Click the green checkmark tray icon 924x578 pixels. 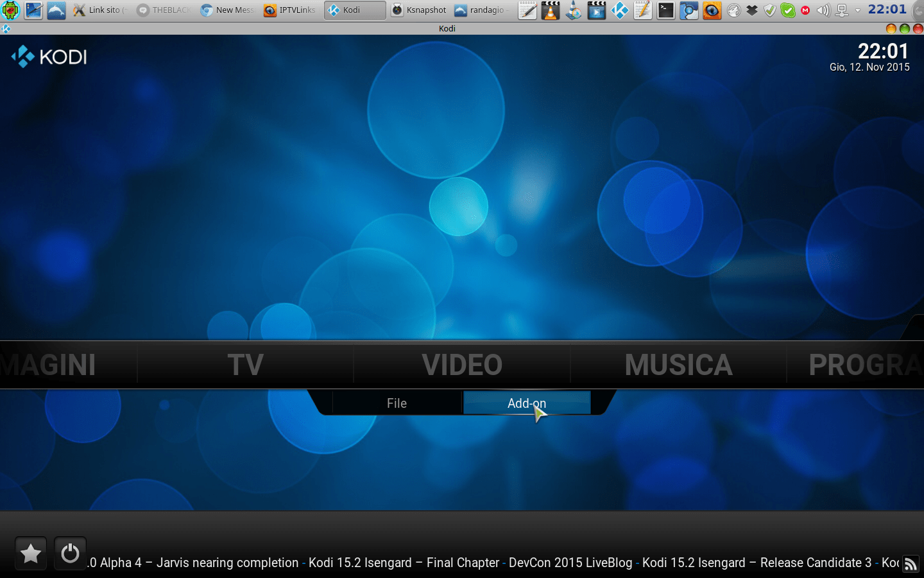788,10
